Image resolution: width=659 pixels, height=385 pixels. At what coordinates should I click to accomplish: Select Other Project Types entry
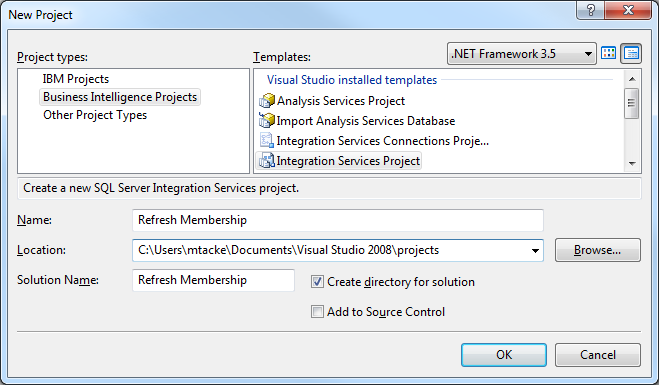[x=95, y=115]
